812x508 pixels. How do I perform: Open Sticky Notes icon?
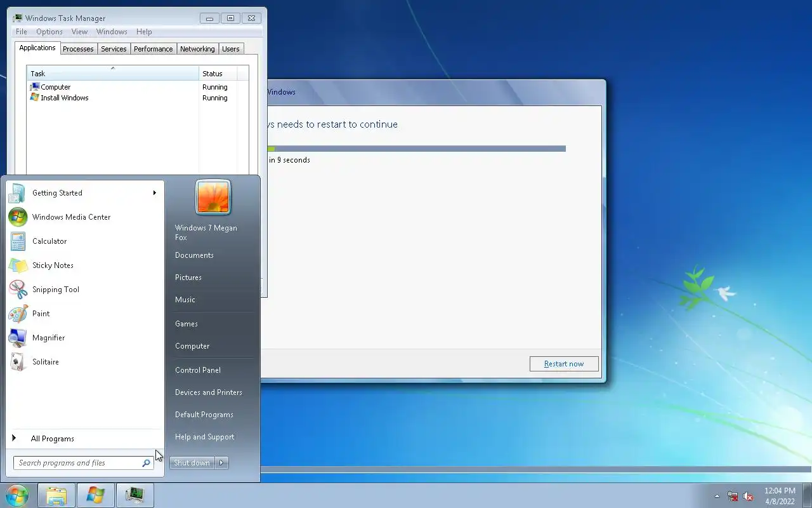click(18, 265)
